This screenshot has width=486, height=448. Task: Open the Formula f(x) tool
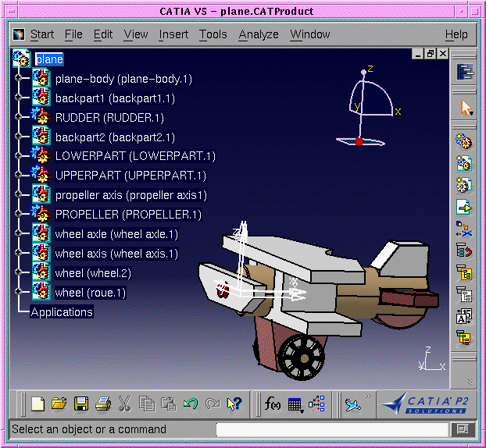click(273, 404)
